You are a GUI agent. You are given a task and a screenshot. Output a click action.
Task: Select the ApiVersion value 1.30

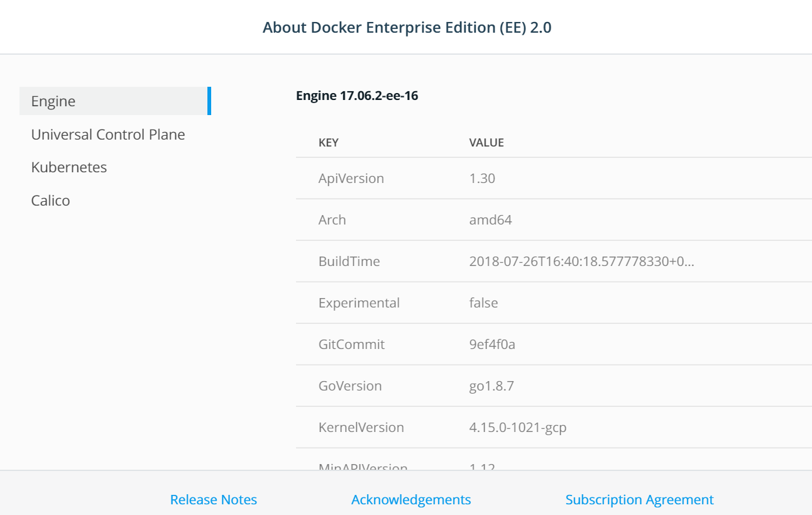pyautogui.click(x=482, y=179)
